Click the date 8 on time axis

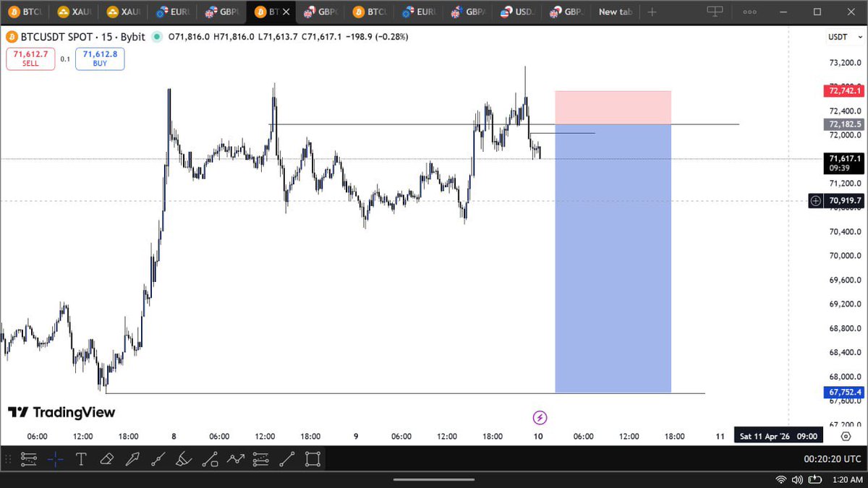(174, 437)
